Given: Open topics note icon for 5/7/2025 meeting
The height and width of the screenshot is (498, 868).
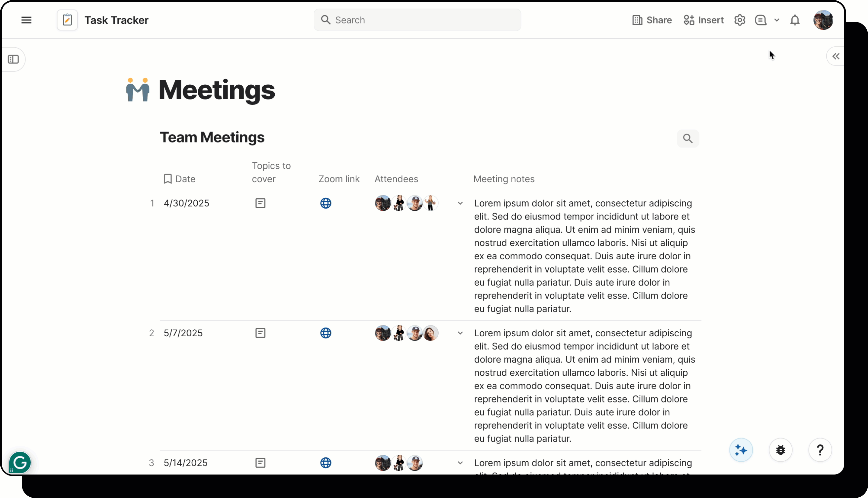Looking at the screenshot, I should pos(260,333).
